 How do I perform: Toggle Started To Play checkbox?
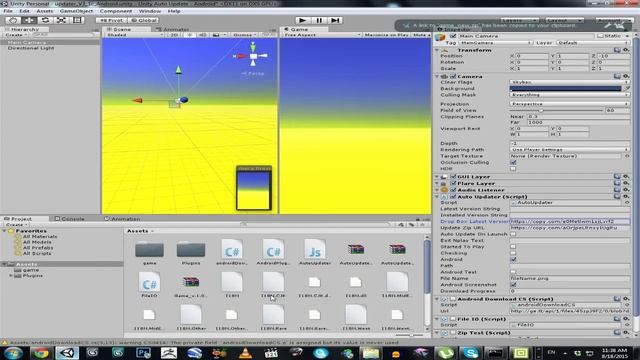pyautogui.click(x=513, y=247)
